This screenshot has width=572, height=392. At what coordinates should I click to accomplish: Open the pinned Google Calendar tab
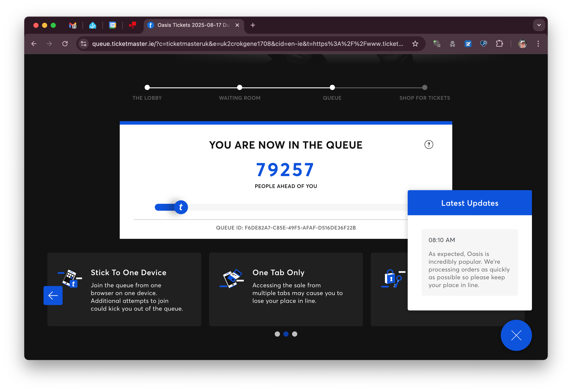[113, 25]
